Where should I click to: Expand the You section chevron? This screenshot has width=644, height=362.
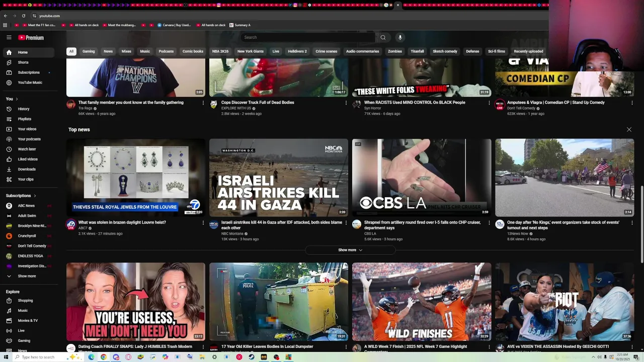[17, 99]
